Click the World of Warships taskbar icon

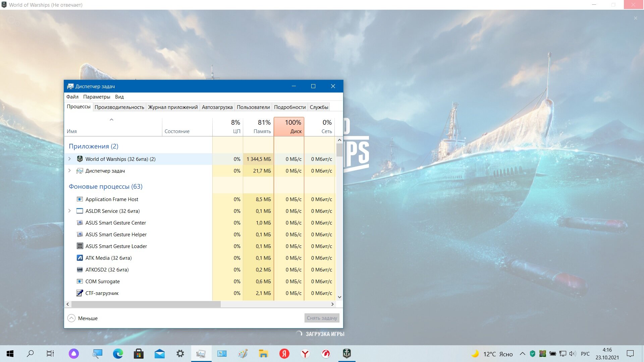tap(346, 354)
